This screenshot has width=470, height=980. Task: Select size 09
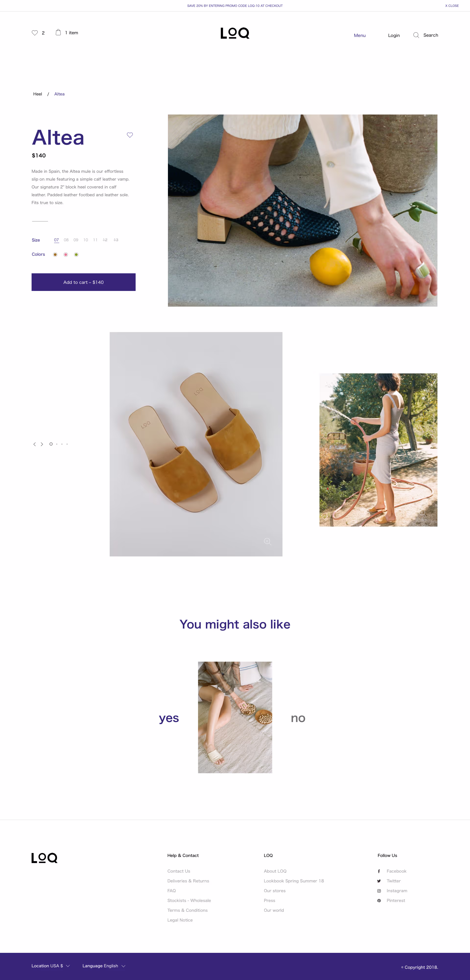click(x=76, y=240)
